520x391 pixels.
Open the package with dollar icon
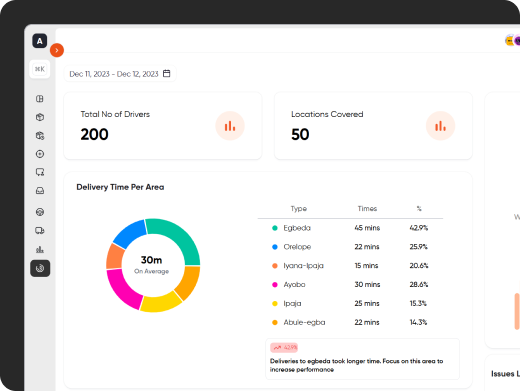pos(40,136)
